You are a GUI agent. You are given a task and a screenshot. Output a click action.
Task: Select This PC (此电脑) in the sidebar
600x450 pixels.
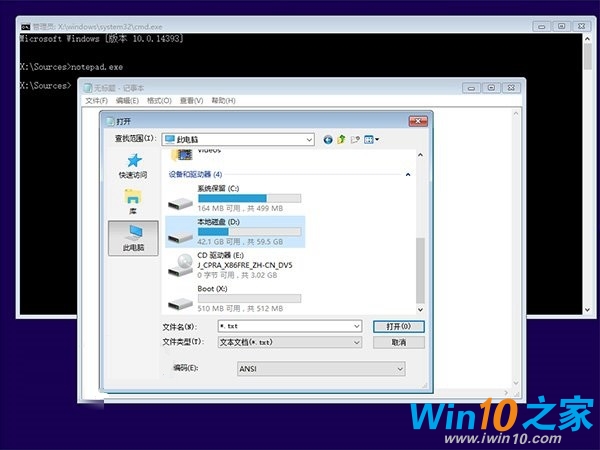coord(133,236)
